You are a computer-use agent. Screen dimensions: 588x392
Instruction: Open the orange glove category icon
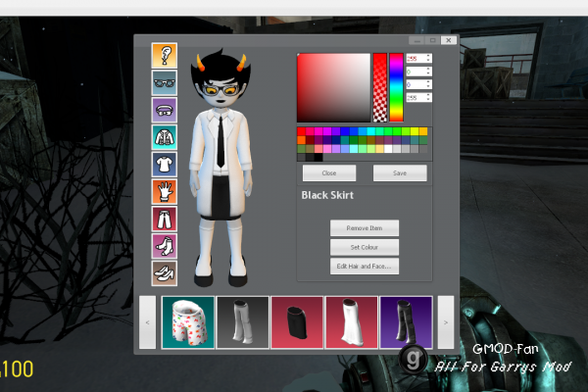point(165,191)
